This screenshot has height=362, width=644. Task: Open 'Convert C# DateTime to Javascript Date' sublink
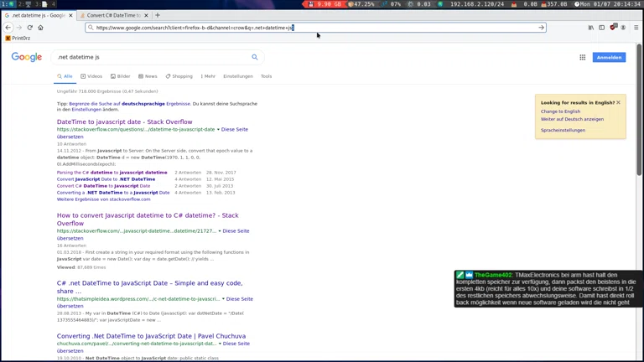[103, 186]
